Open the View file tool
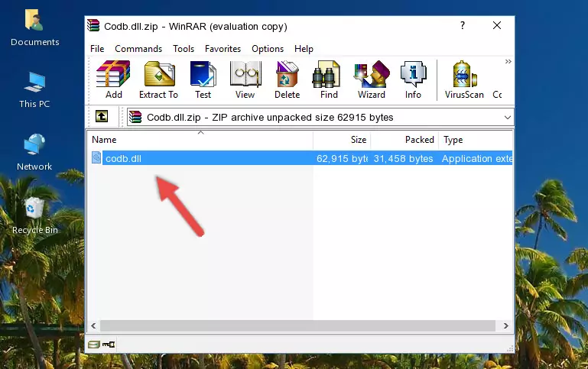Screen dimensions: 588x369 tap(245, 79)
